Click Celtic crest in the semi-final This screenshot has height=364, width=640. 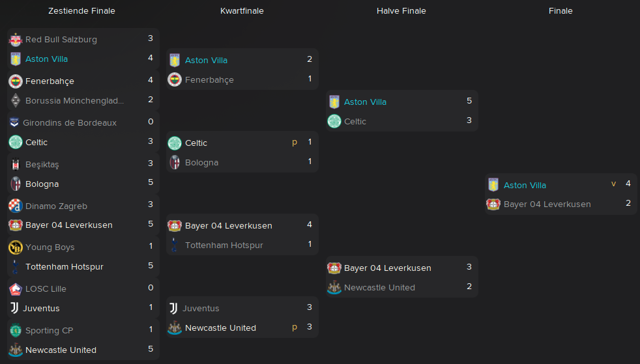click(x=334, y=121)
